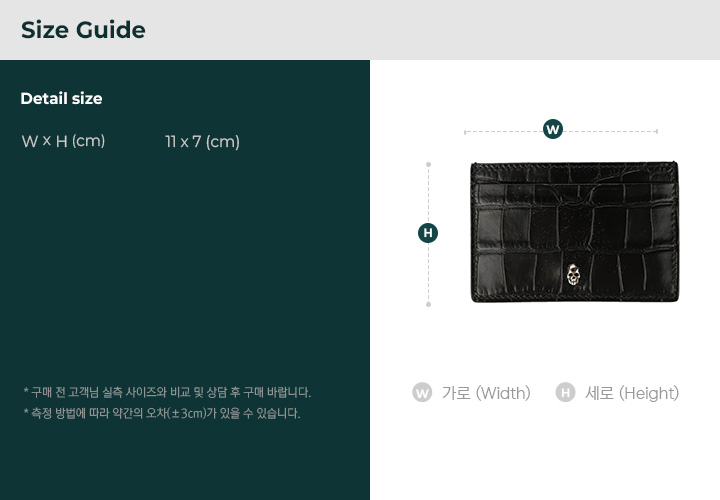
Task: Click the black crocodile card wallet image
Action: click(574, 232)
